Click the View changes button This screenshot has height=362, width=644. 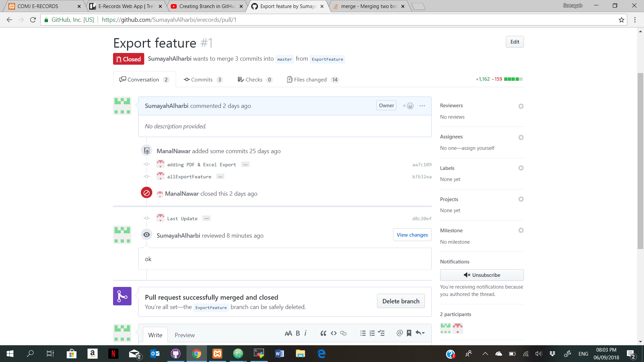412,235
